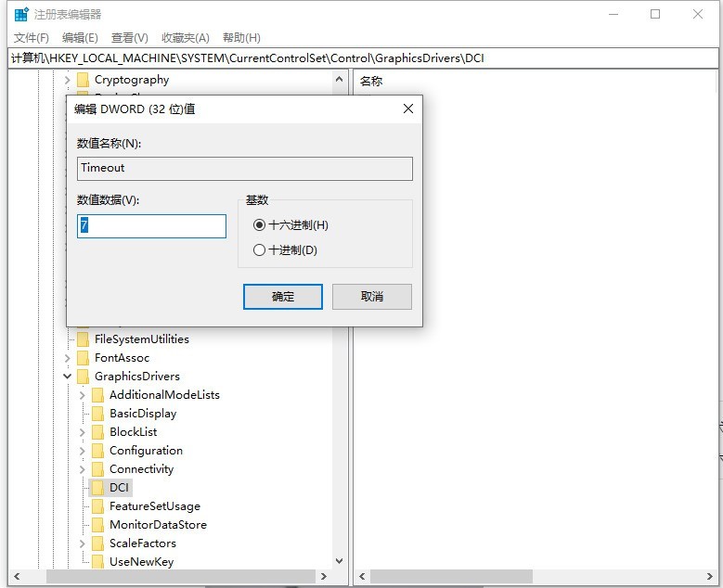Screen dimensions: 723x588
Task: Select the GraphicsDrivers tree item
Action: (137, 376)
